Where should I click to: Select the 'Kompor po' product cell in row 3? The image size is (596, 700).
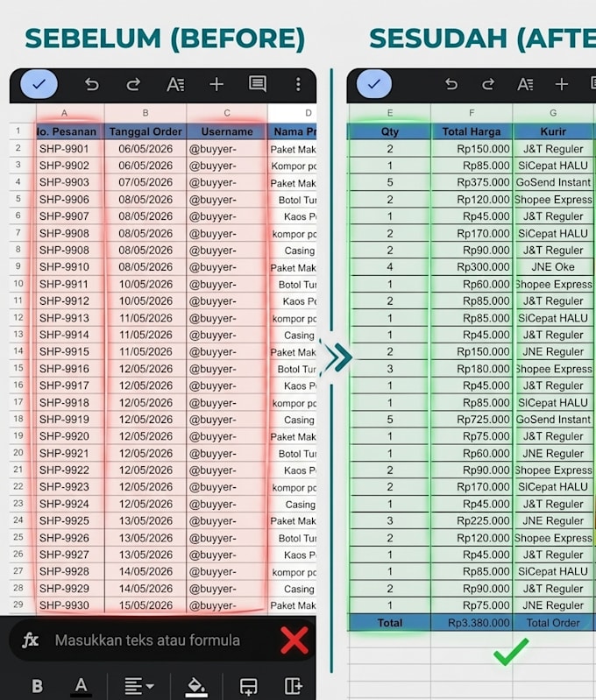(292, 166)
